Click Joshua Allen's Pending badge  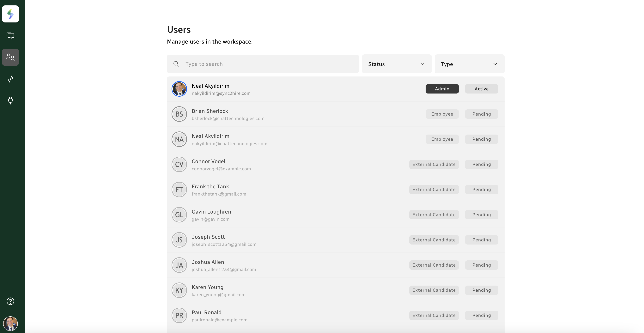[482, 265]
